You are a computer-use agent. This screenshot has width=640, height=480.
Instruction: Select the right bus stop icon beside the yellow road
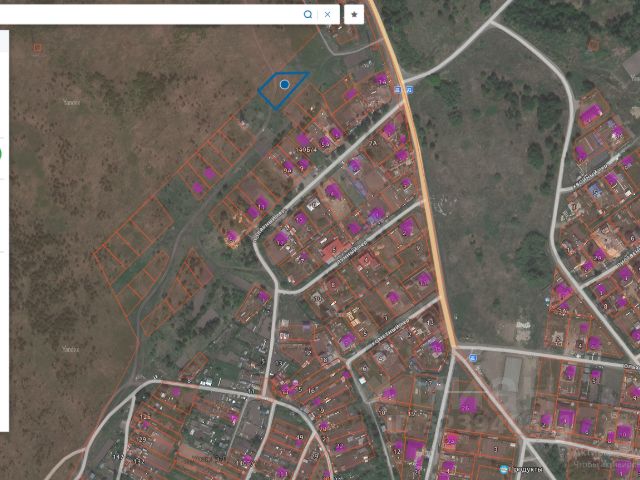click(x=409, y=89)
